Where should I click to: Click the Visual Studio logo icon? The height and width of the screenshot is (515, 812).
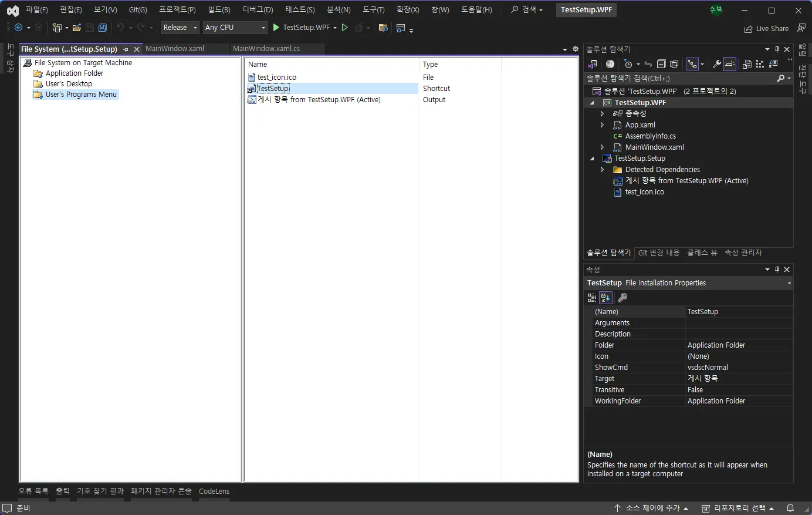coord(12,11)
